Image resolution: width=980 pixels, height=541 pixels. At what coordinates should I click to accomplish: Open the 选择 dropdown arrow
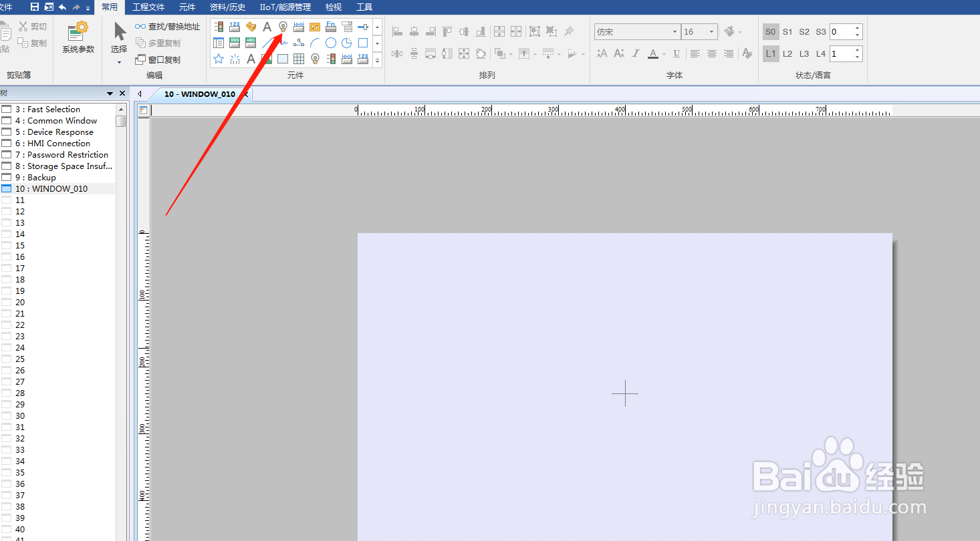pyautogui.click(x=119, y=63)
